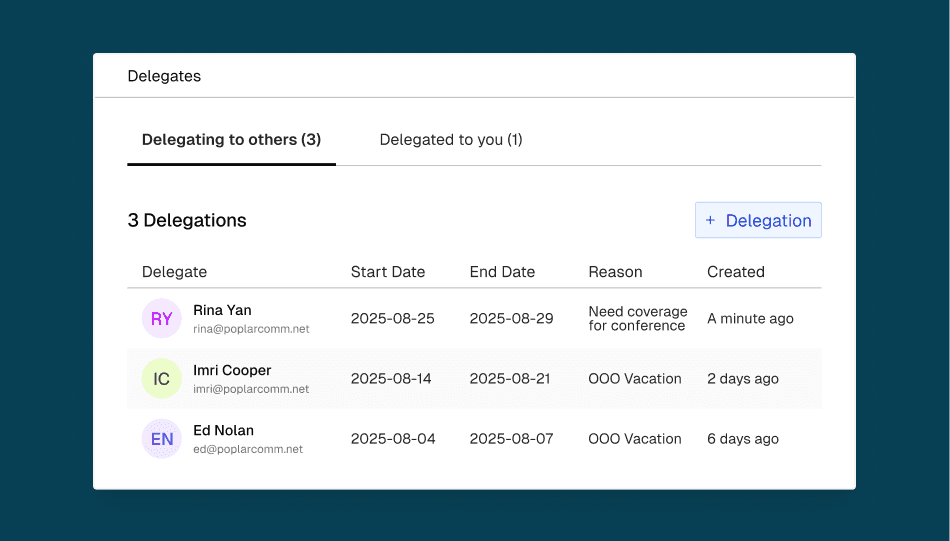This screenshot has height=541, width=950.
Task: Select the Imri Cooper name text
Action: [x=232, y=370]
